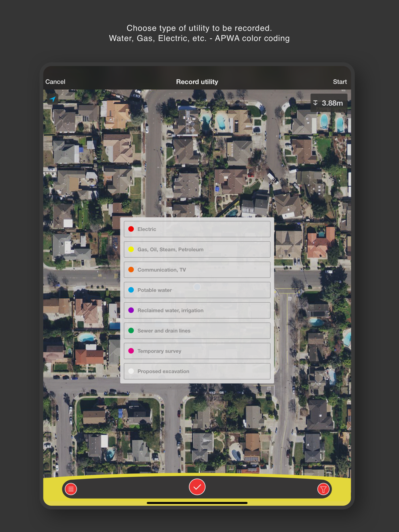The height and width of the screenshot is (532, 399).
Task: Choose Gas, Oil, Steam, Petroleum
Action: pyautogui.click(x=197, y=250)
